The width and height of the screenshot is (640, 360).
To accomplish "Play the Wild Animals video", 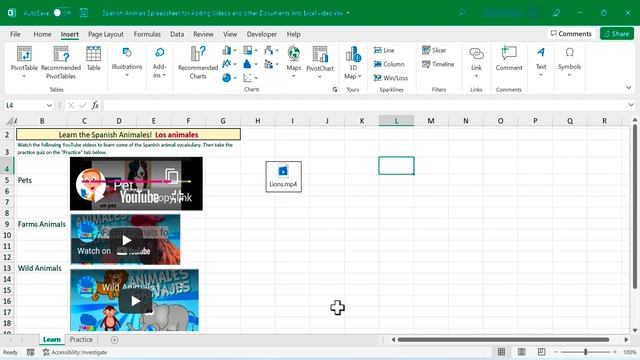I will point(136,301).
